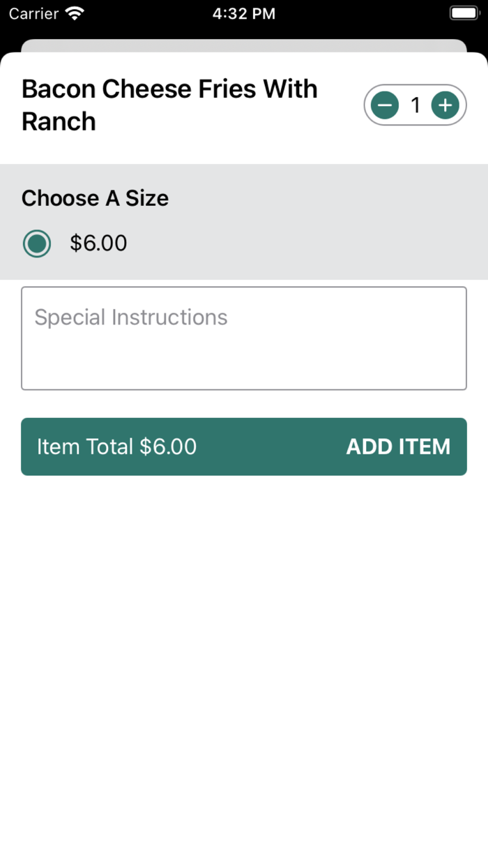Tap the Wi-Fi icon in status bar

[74, 13]
